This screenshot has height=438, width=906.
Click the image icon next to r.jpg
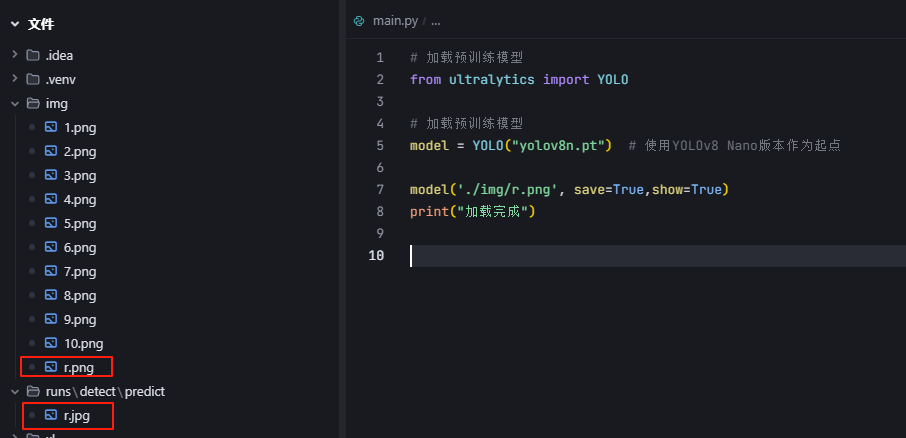[x=51, y=415]
